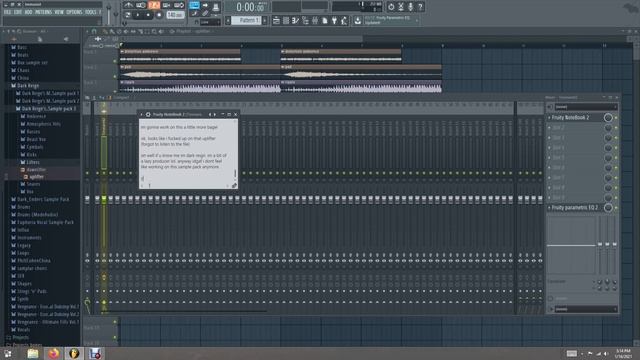
Task: Open the piano roll icon in toolbar
Action: (x=296, y=20)
